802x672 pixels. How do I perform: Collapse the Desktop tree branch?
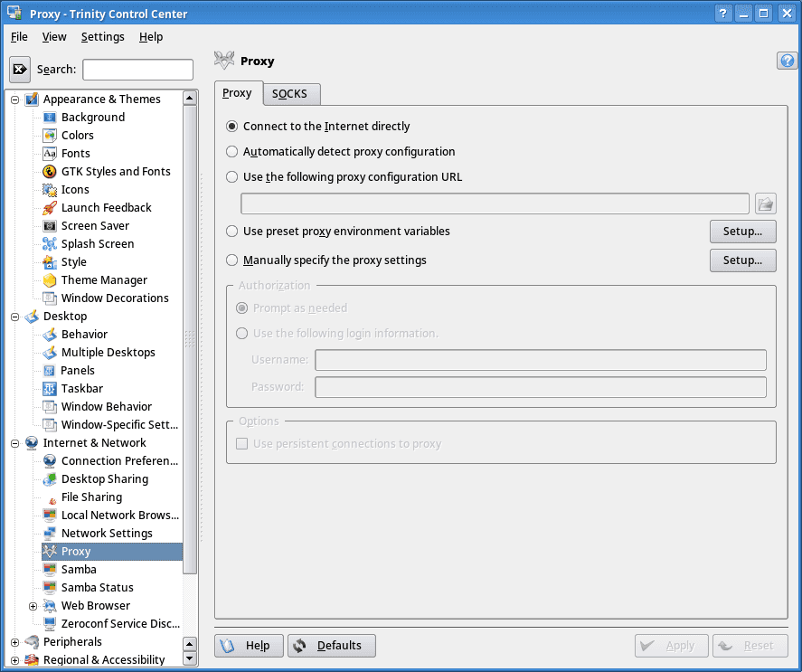coord(14,317)
